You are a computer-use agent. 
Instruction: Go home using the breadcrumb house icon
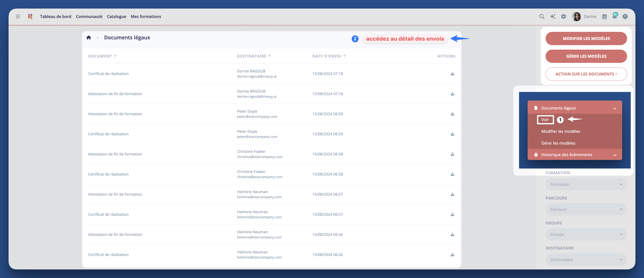(89, 37)
